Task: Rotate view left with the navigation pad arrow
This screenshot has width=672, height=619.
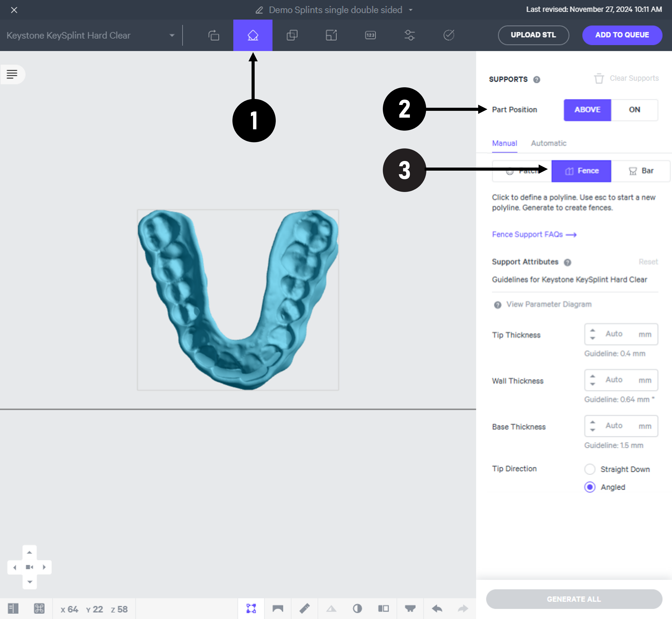Action: pos(15,567)
